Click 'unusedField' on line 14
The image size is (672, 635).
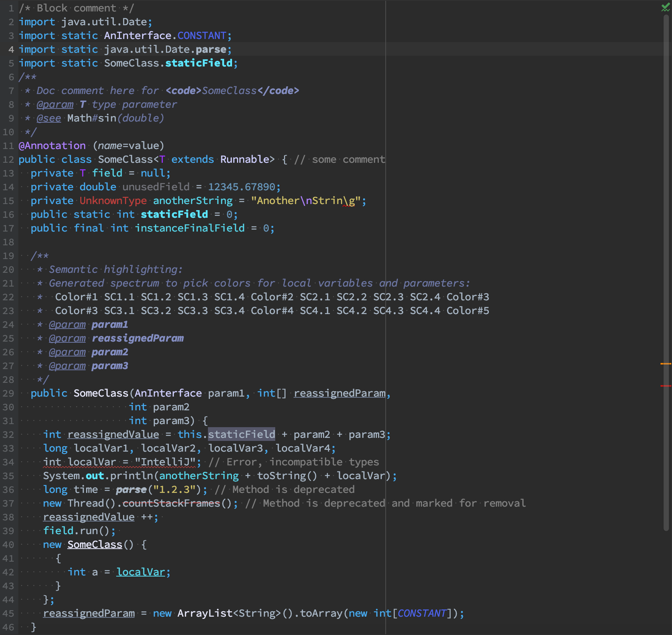pyautogui.click(x=156, y=187)
